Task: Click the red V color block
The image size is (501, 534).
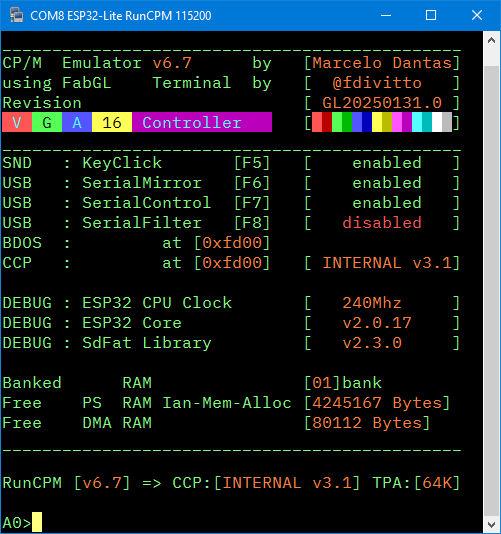Action: (17, 122)
